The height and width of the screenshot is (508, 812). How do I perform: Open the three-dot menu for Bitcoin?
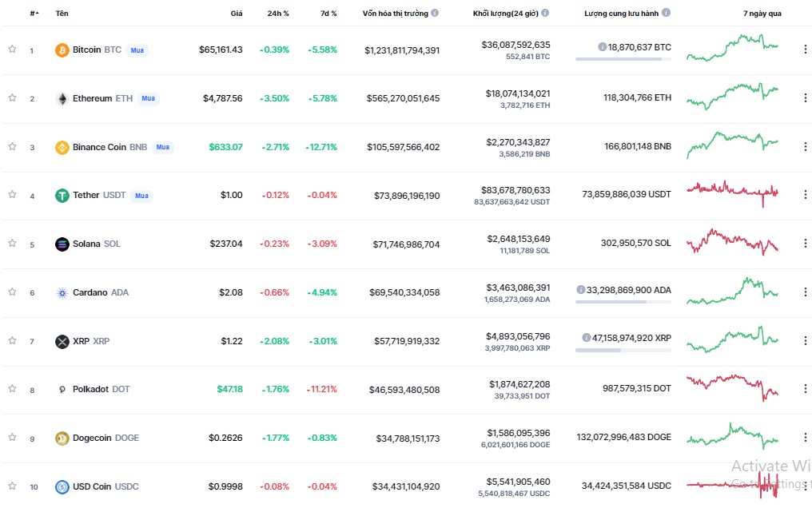tap(806, 50)
